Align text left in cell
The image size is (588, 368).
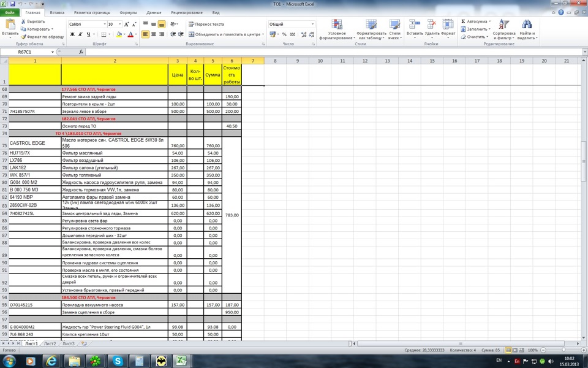click(x=146, y=34)
